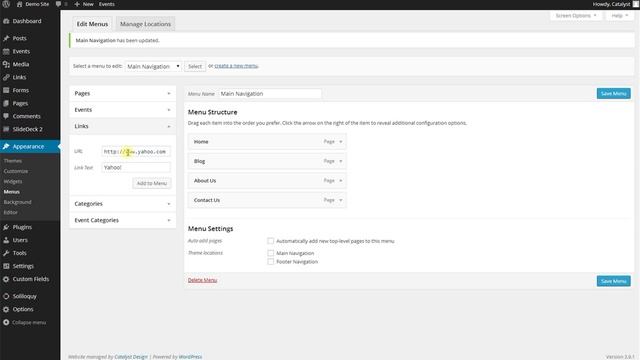The height and width of the screenshot is (360, 640).
Task: Open the Menus submenu item
Action: coord(11,192)
